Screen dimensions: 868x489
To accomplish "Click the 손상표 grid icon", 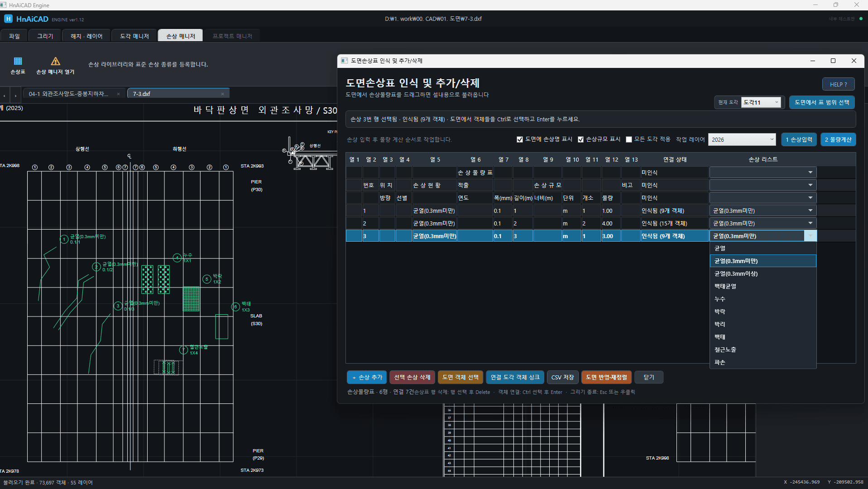I will [x=18, y=61].
